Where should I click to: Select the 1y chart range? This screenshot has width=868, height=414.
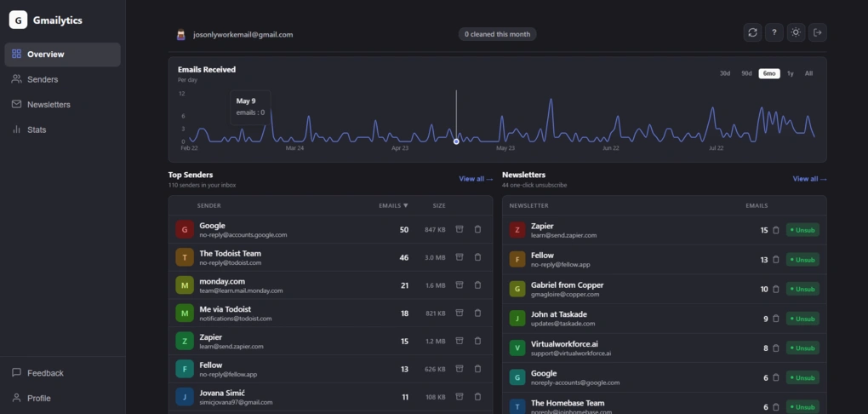pyautogui.click(x=790, y=74)
